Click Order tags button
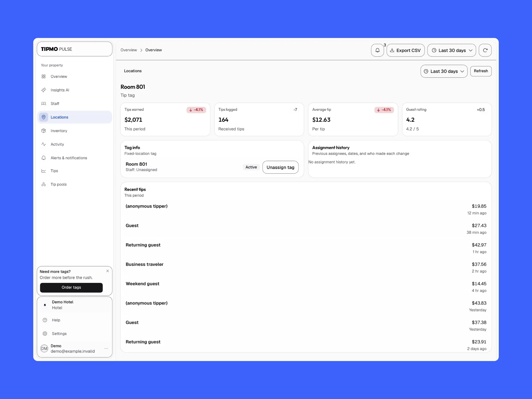 (71, 288)
